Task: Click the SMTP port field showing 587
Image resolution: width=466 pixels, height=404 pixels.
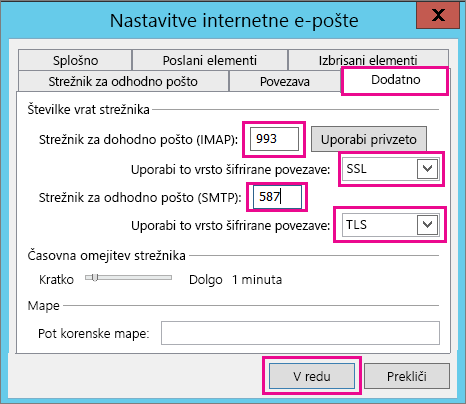Action: point(277,197)
